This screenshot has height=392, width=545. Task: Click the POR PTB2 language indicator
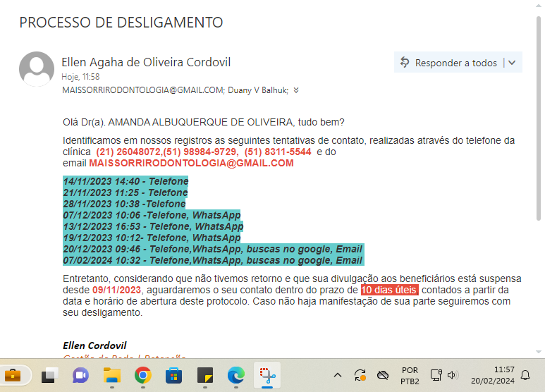point(409,375)
